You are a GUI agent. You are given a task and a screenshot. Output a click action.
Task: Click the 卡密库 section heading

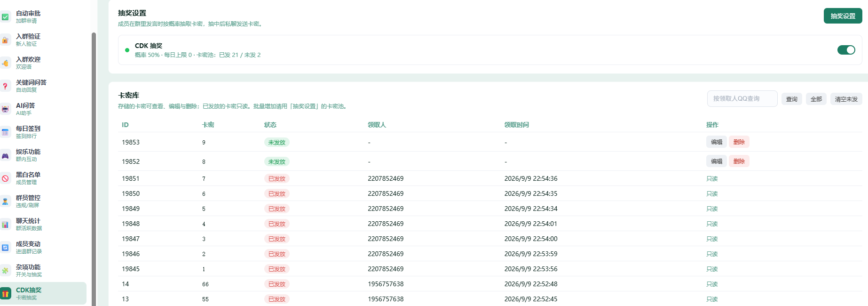pyautogui.click(x=128, y=95)
